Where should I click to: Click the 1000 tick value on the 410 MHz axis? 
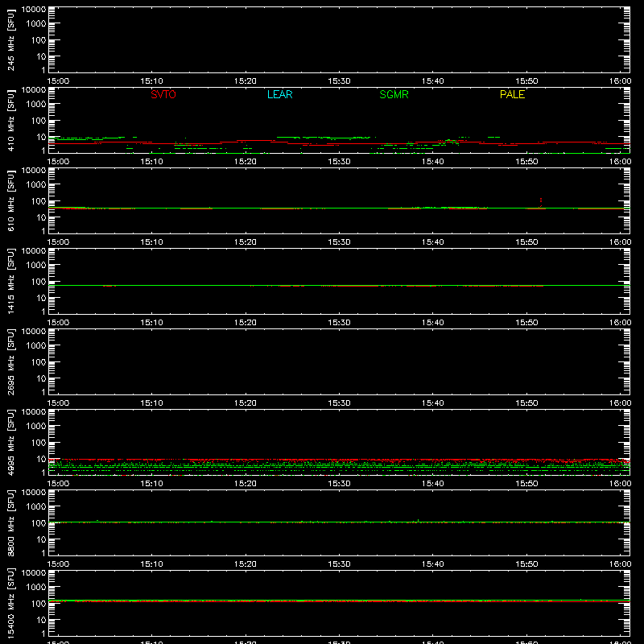point(36,105)
